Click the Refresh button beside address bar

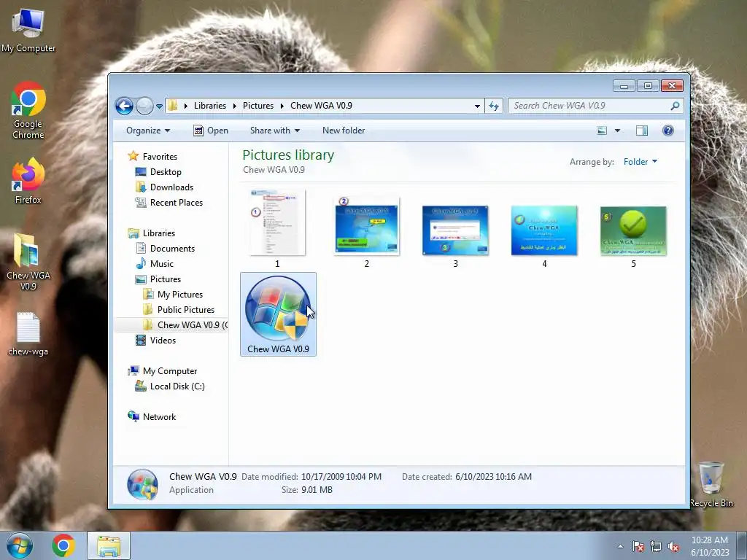click(x=494, y=106)
